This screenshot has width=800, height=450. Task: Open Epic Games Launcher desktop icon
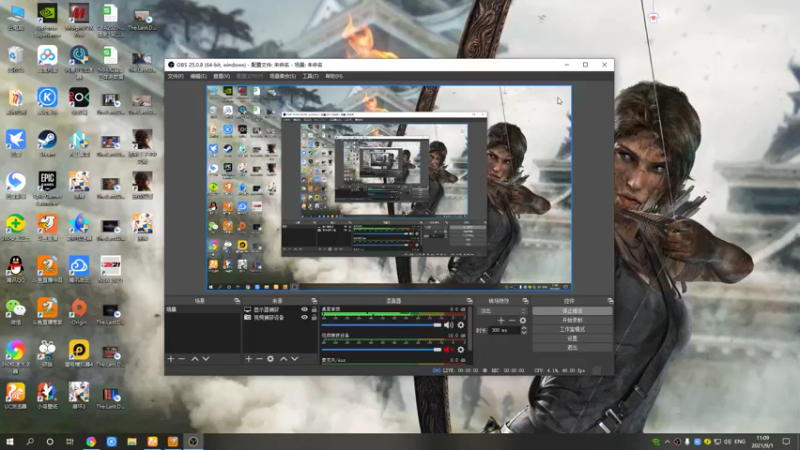click(x=47, y=187)
